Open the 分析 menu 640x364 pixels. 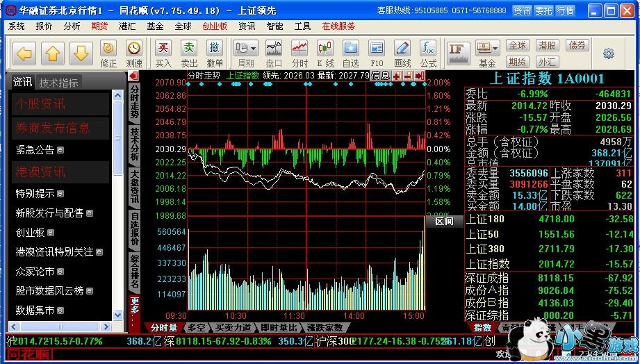click(72, 26)
